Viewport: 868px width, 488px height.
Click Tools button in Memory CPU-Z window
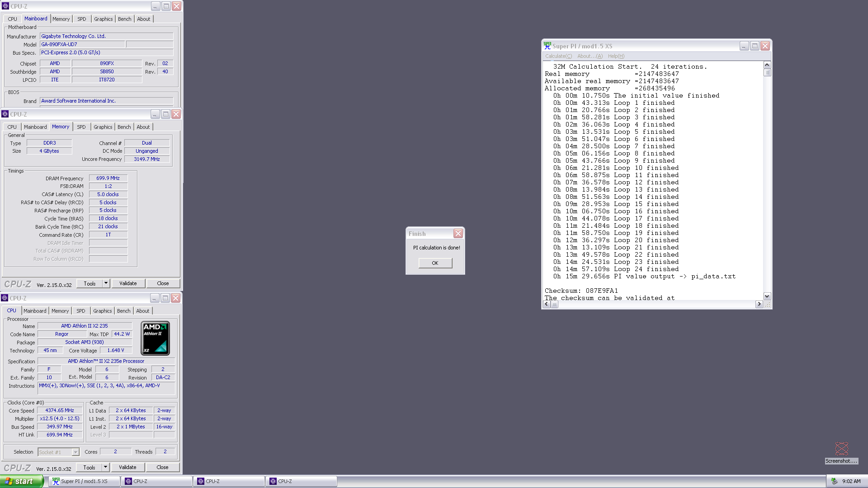(90, 283)
